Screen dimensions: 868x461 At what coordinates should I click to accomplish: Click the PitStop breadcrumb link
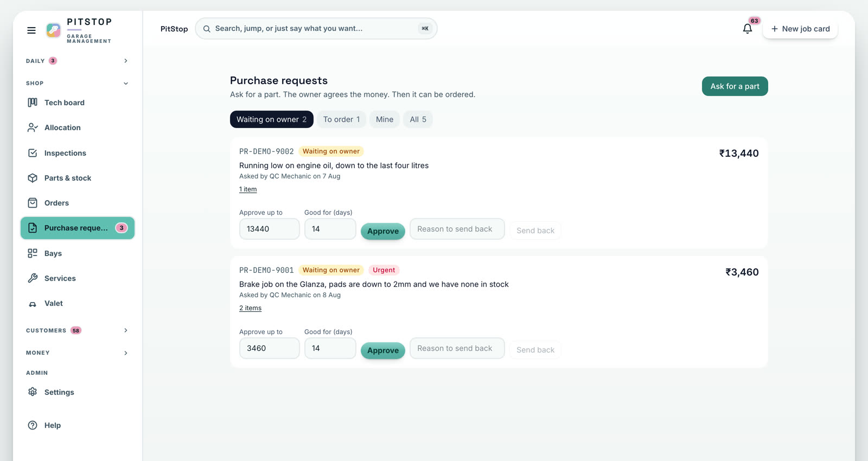(x=174, y=29)
